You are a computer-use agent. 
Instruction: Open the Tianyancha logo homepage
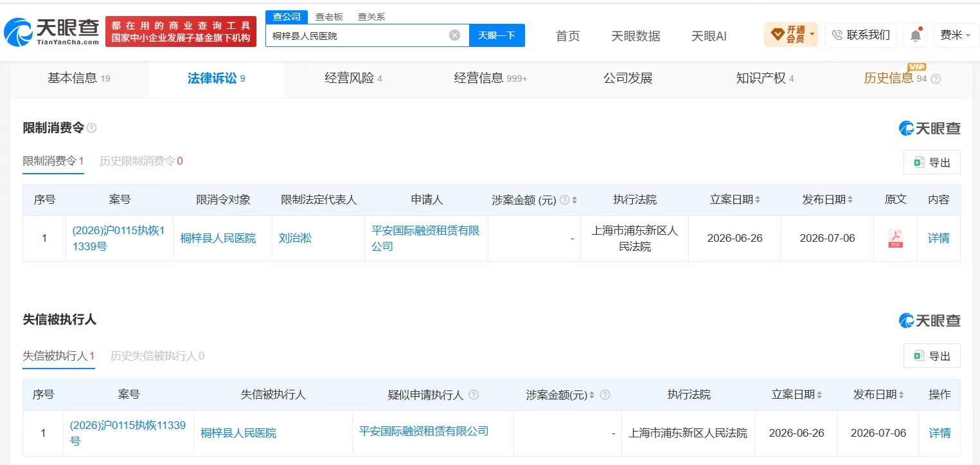(51, 32)
